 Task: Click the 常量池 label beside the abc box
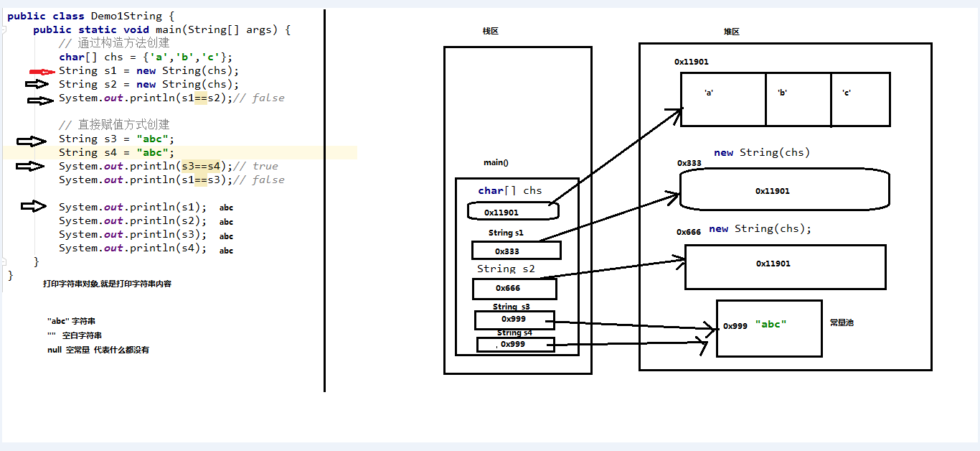pos(842,323)
